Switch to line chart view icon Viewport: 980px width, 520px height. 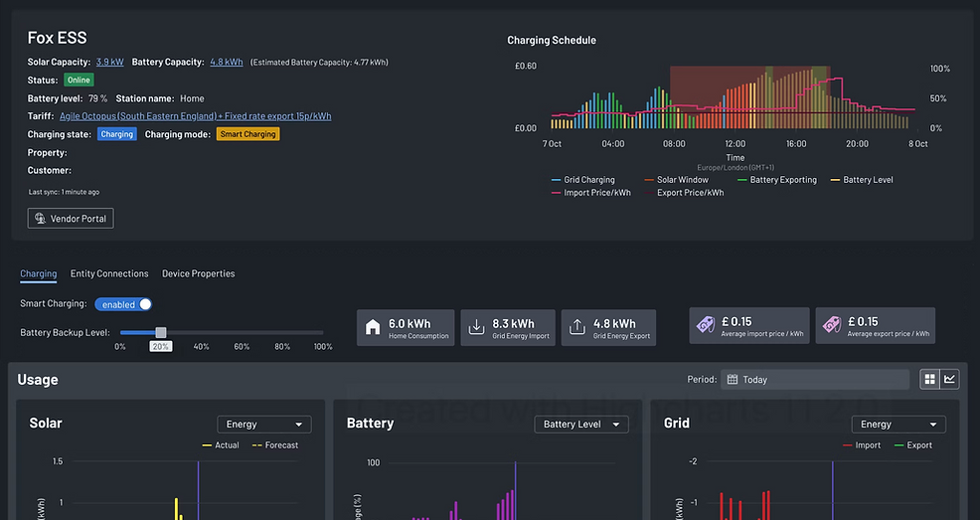pos(949,380)
